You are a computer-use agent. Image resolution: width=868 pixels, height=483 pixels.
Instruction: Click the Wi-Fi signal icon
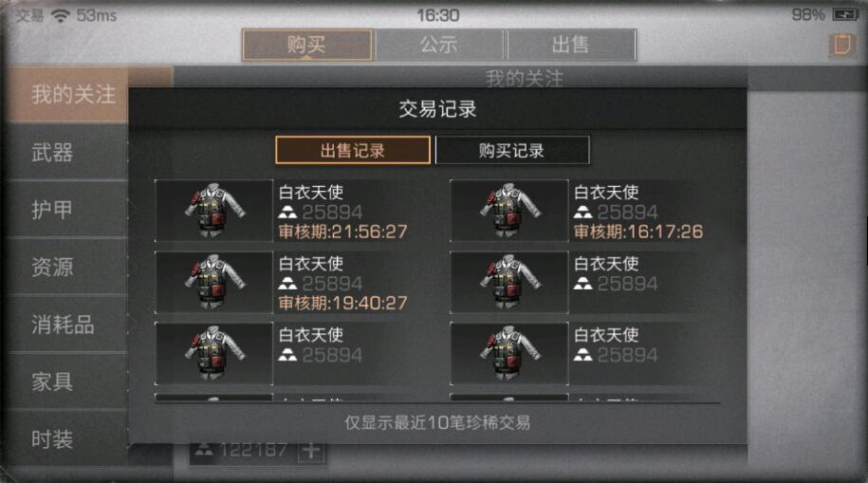point(61,15)
